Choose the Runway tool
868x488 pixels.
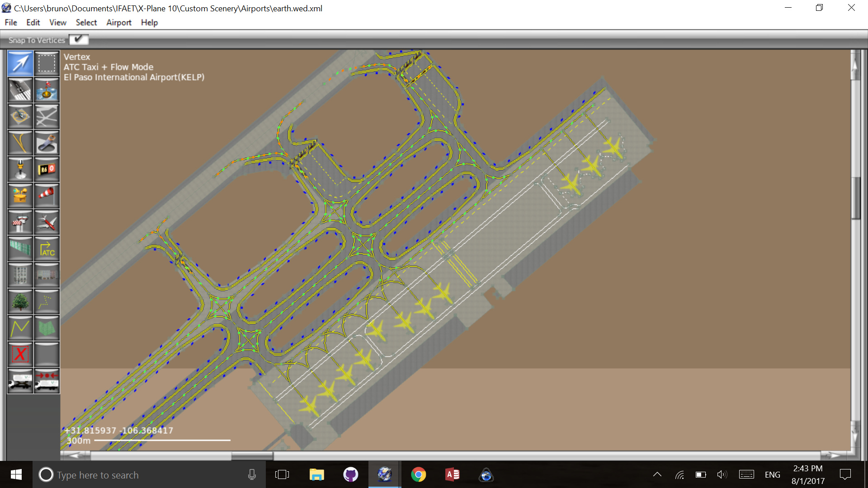tap(20, 89)
